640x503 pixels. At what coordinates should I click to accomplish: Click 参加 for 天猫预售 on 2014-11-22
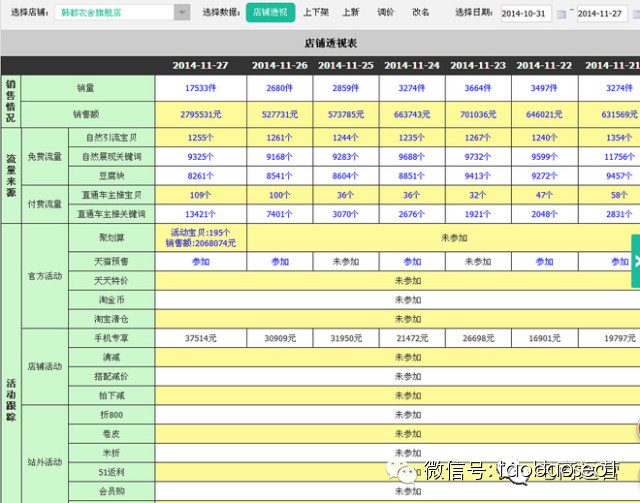coord(544,262)
